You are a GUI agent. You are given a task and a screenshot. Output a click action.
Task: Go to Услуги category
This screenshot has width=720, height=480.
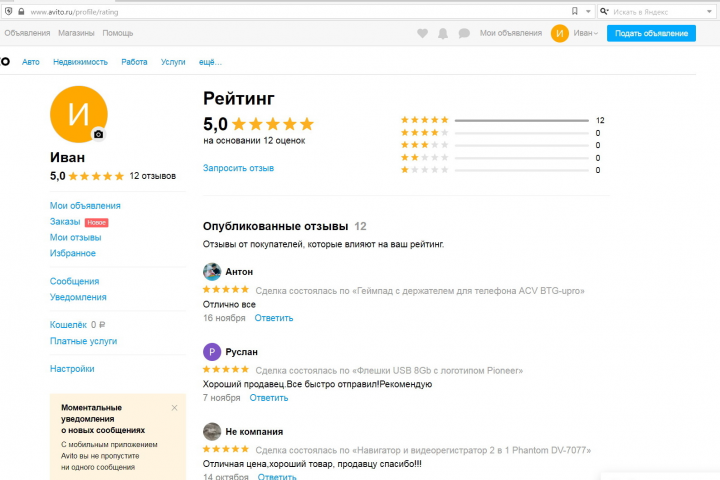pyautogui.click(x=173, y=62)
